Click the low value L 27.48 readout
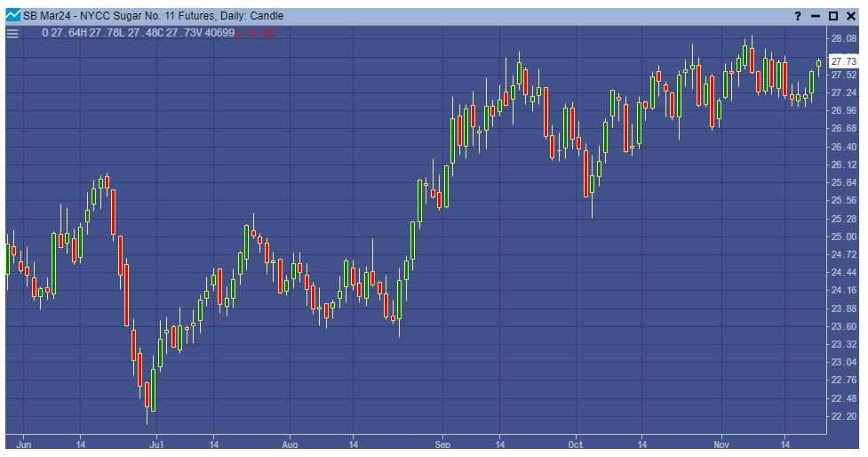This screenshot has width=868, height=457. (138, 33)
